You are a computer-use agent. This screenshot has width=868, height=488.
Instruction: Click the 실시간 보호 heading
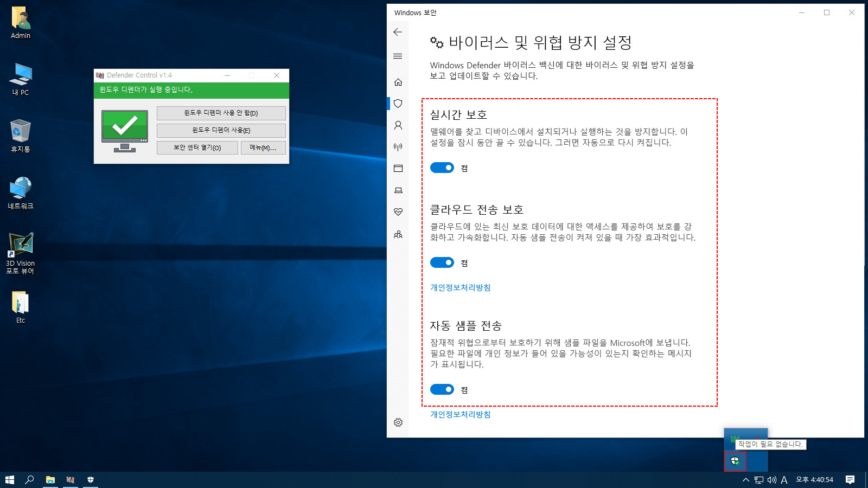(x=458, y=115)
